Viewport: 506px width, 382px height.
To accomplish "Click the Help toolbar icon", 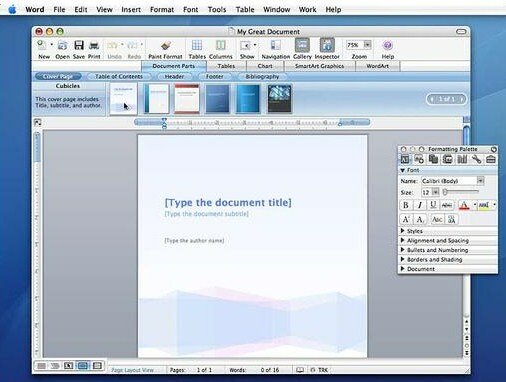I will coord(387,45).
